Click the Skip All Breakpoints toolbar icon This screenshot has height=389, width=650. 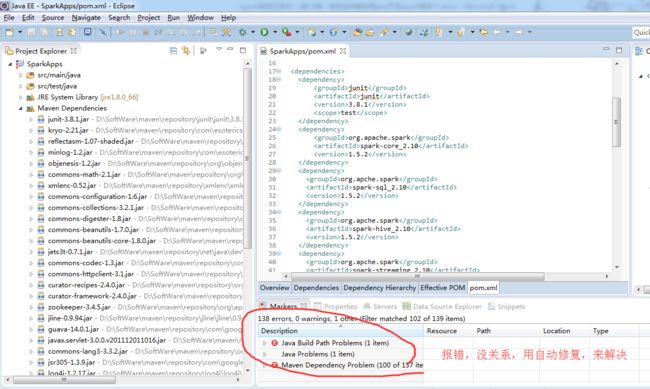coord(103,32)
